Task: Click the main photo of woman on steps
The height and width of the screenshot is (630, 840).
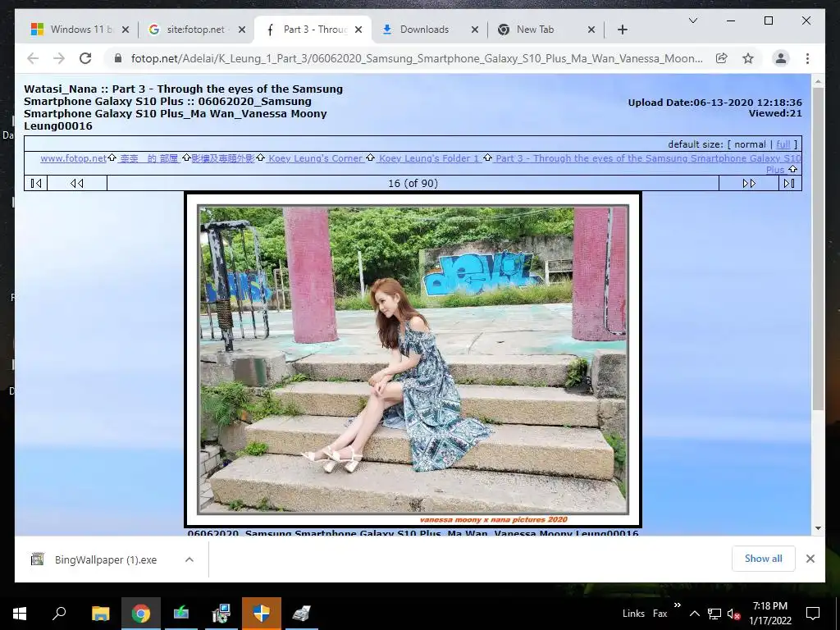Action: [413, 359]
